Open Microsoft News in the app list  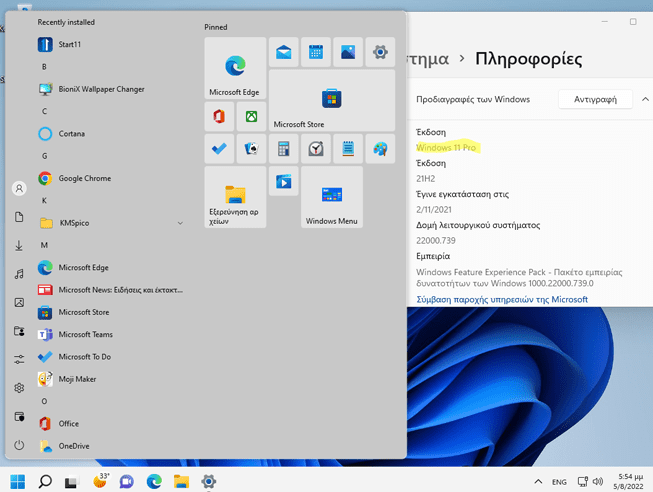[x=110, y=290]
